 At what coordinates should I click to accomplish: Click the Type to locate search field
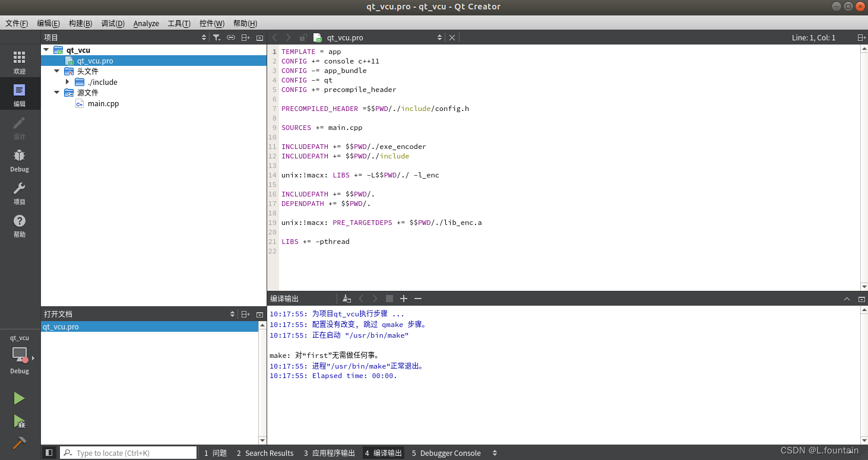[129, 453]
